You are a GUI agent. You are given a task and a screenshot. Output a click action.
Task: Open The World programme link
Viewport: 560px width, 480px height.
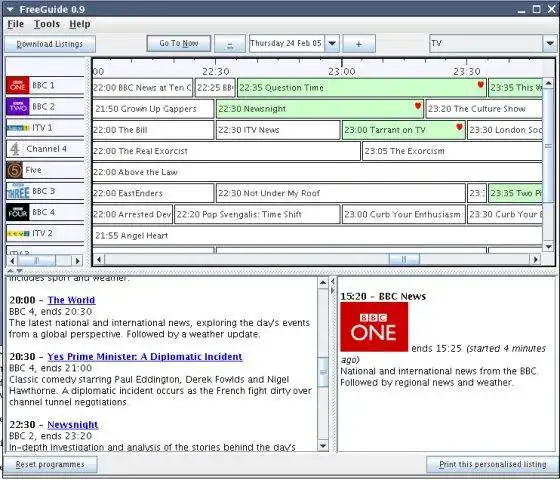point(71,300)
